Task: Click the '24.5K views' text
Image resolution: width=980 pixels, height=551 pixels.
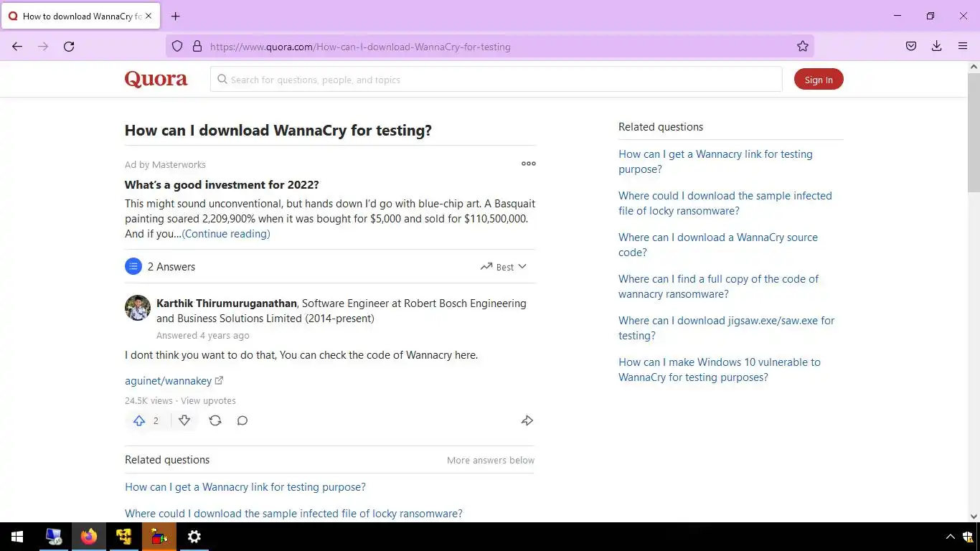Action: coord(149,401)
